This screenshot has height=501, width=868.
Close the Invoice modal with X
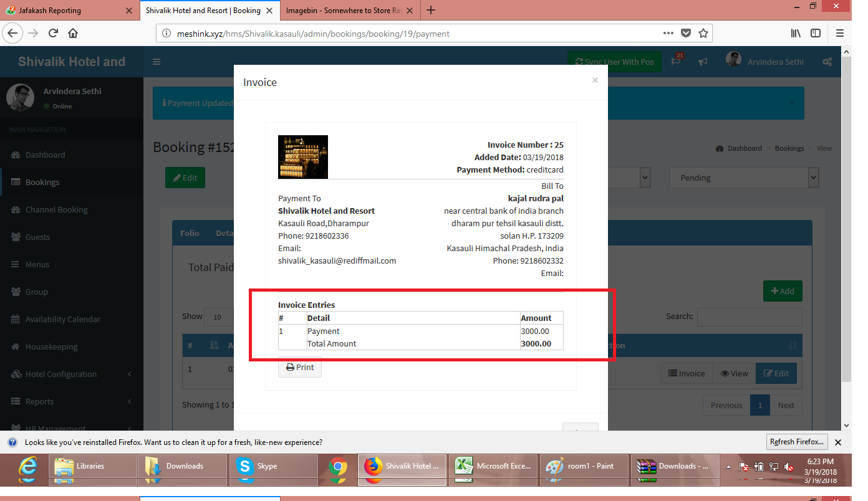tap(595, 80)
